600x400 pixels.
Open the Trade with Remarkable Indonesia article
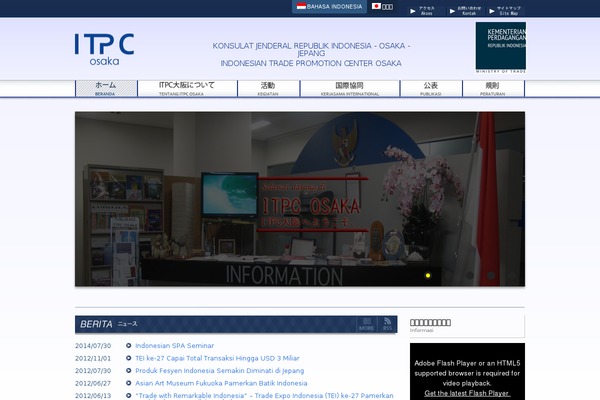(264, 395)
